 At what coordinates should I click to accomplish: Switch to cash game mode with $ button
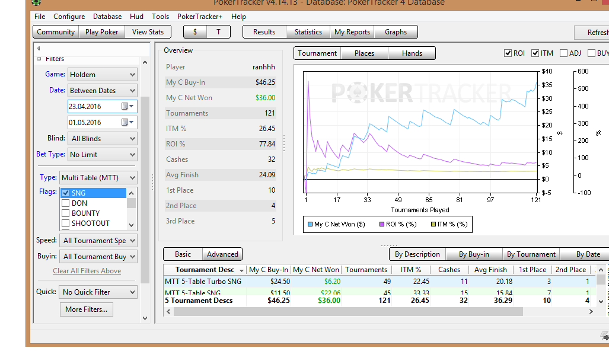click(195, 32)
